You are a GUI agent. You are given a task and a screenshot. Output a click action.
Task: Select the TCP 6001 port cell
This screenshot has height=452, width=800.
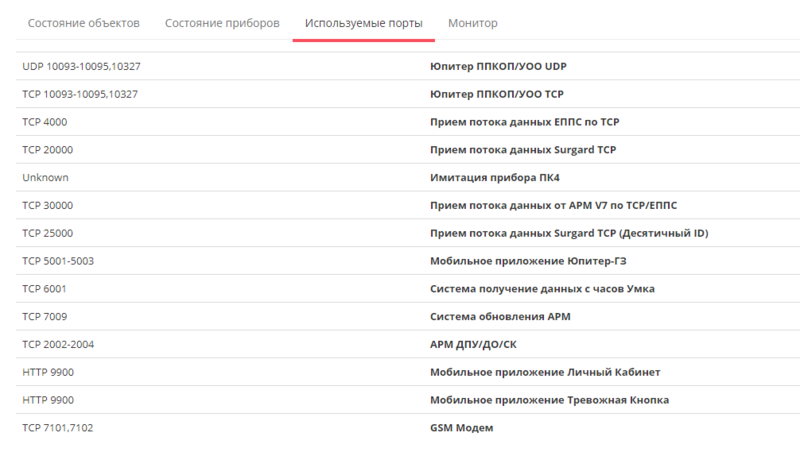point(44,289)
